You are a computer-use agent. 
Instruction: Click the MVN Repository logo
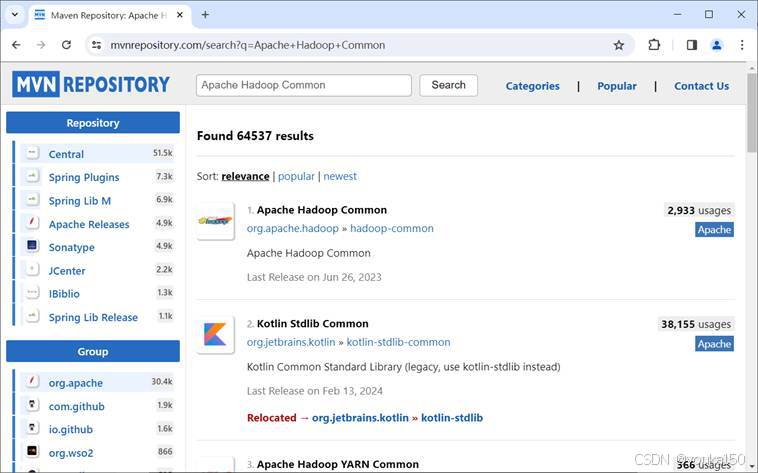[91, 84]
